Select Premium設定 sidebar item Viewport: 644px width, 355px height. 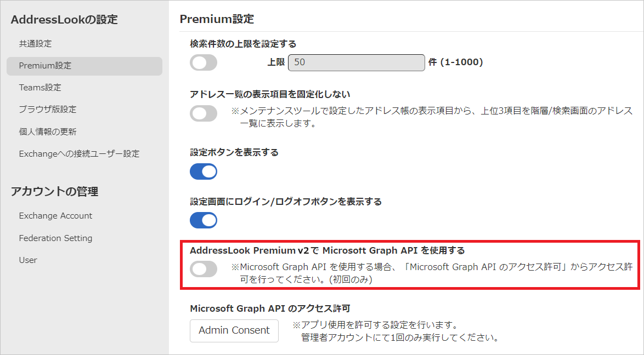click(84, 66)
